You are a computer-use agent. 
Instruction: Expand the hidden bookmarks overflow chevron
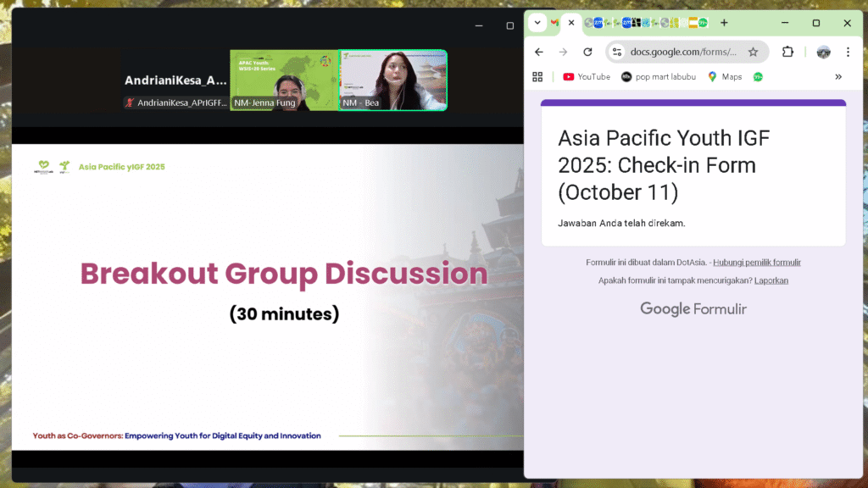tap(838, 76)
